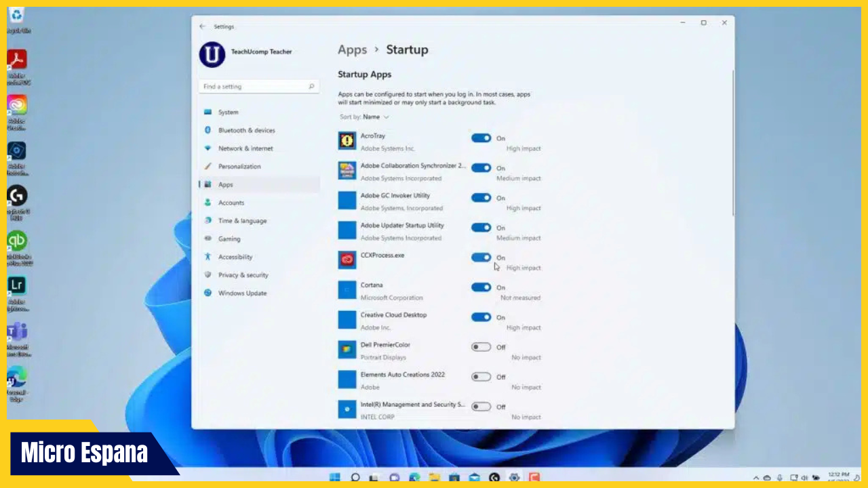The width and height of the screenshot is (868, 488).
Task: Enable Elements Auto Creations 2022 toggle
Action: [x=481, y=377]
